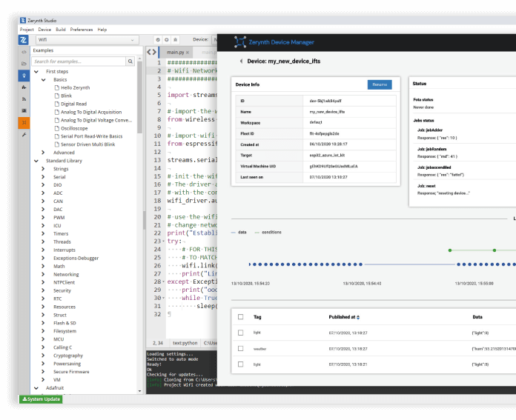Toggle the data series in chart legend
Screen dimensions: 516x420
point(239,233)
